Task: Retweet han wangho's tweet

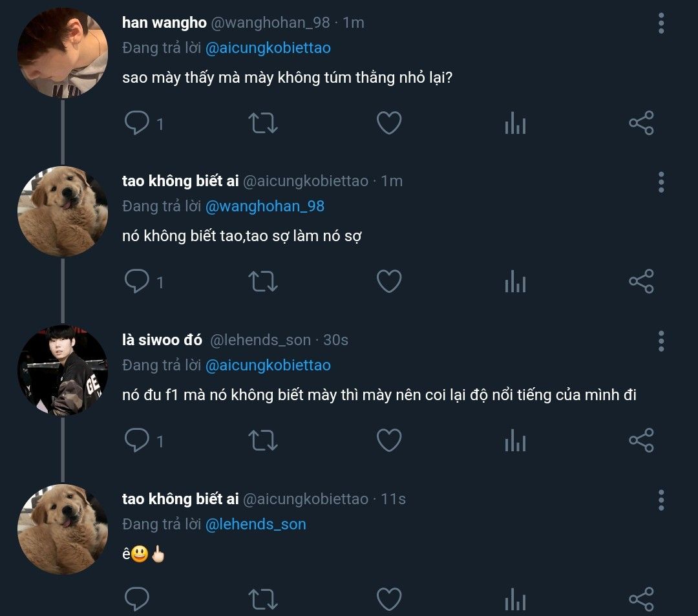Action: (x=263, y=123)
